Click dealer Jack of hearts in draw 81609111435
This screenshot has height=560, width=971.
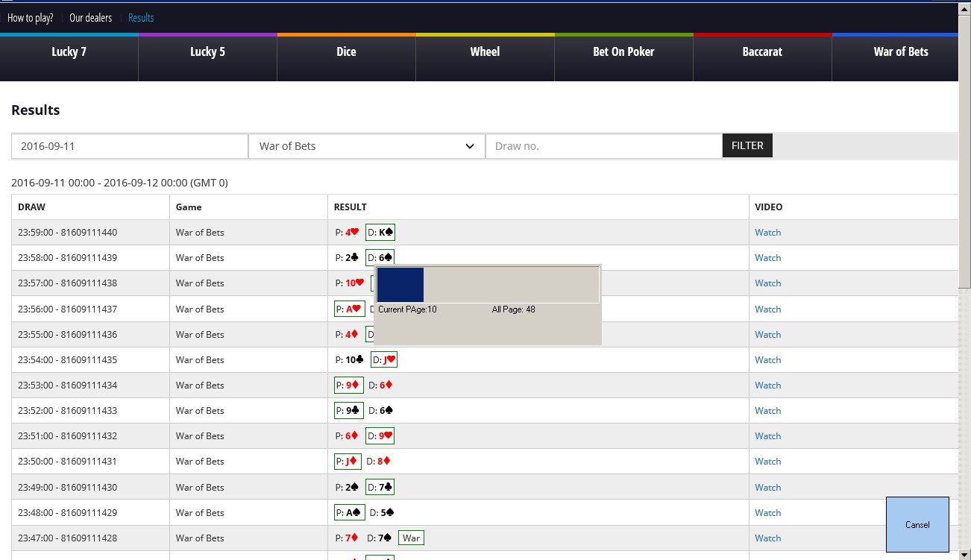[x=384, y=360]
